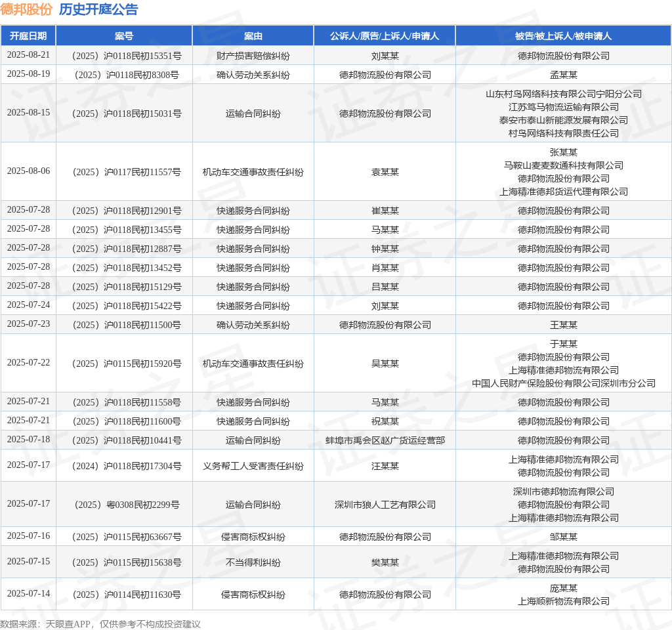
Task: Click plaintiff name 吴某某
Action: pos(385,364)
